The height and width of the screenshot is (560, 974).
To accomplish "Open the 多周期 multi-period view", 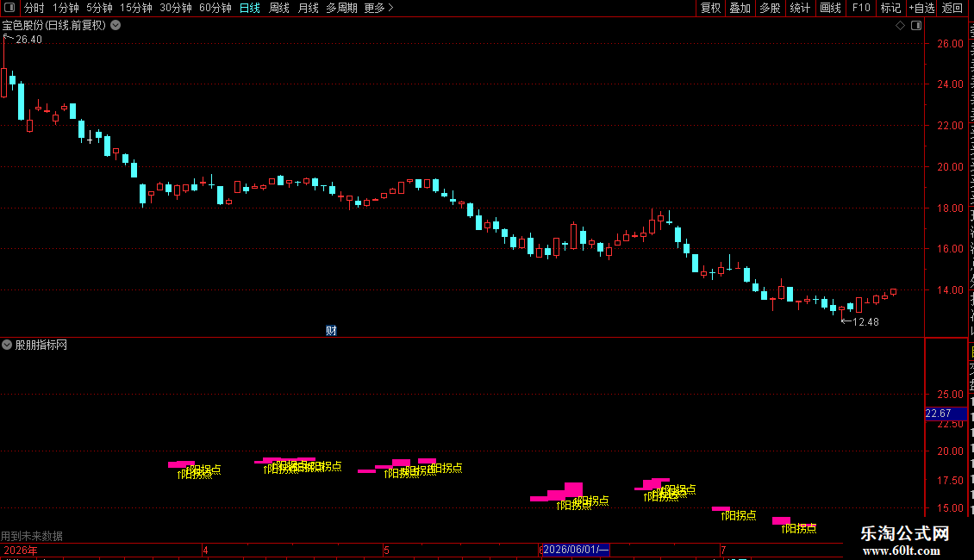I will [341, 8].
